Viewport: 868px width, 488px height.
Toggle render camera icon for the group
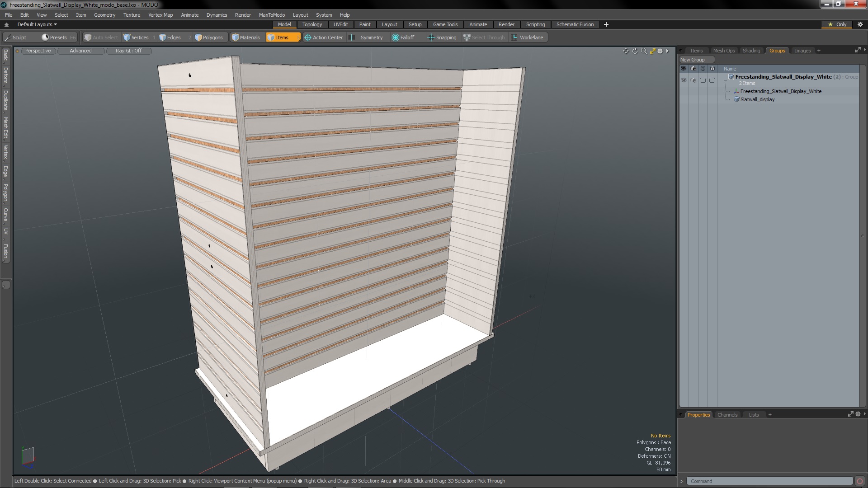[x=693, y=80]
